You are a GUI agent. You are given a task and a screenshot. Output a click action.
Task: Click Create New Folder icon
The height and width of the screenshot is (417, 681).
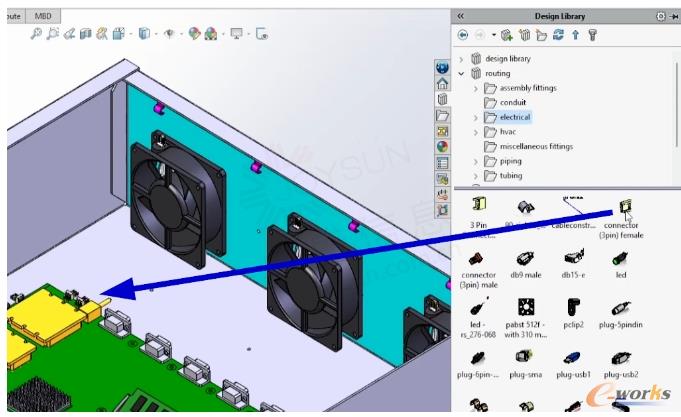pyautogui.click(x=541, y=35)
